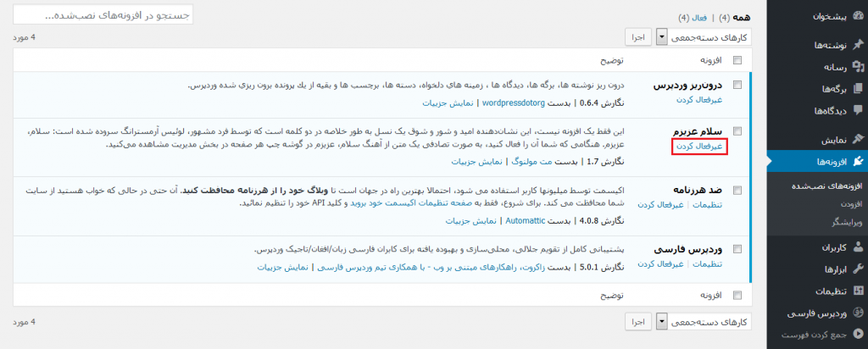Open نمایش جزییات for ضد هرزنامه
Screen dimensions: 868x349
click(471, 221)
